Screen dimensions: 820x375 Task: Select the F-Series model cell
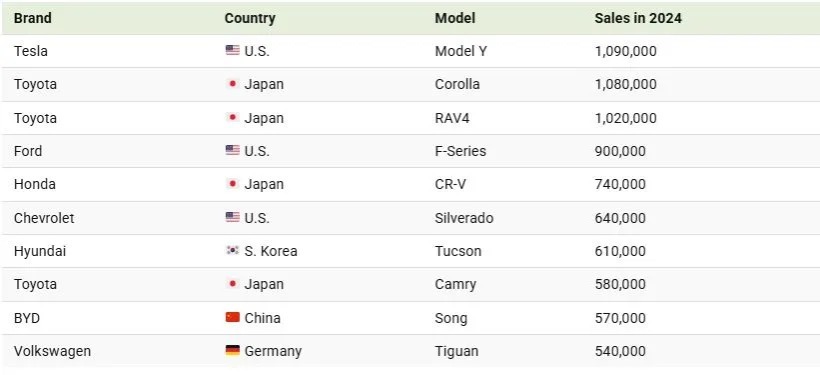click(460, 151)
